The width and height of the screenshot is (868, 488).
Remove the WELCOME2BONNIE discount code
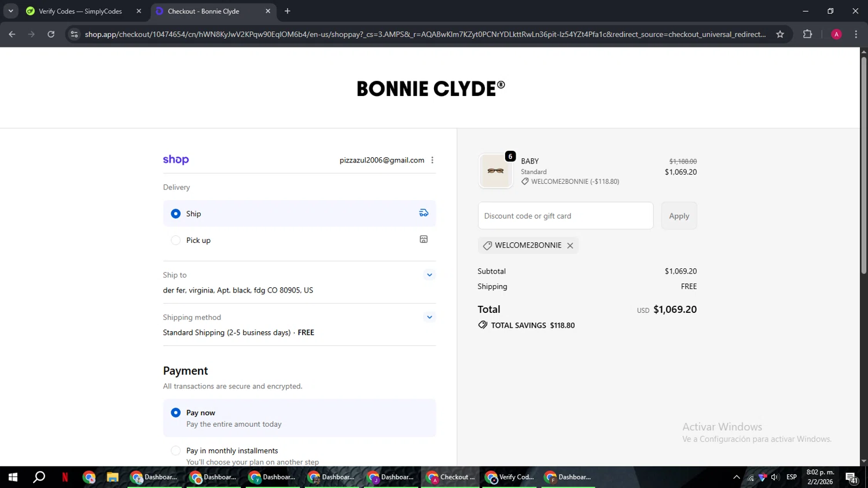(570, 245)
